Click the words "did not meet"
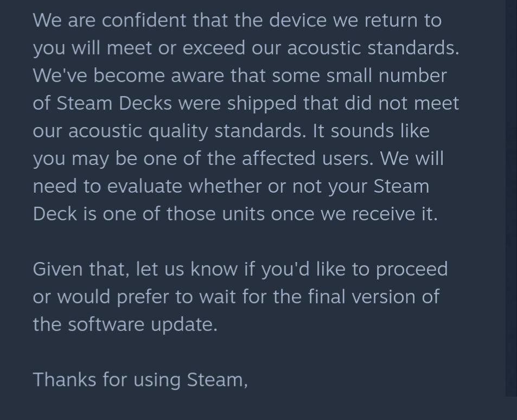 coord(402,103)
